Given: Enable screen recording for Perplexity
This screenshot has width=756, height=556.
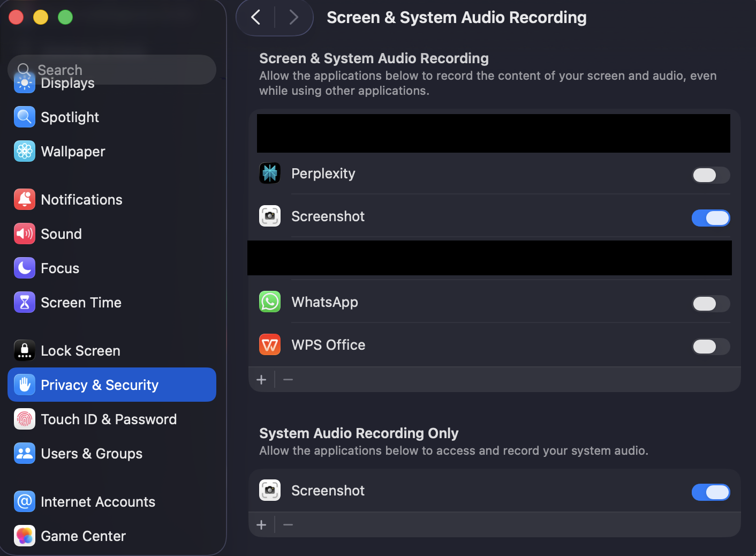Looking at the screenshot, I should [x=710, y=175].
